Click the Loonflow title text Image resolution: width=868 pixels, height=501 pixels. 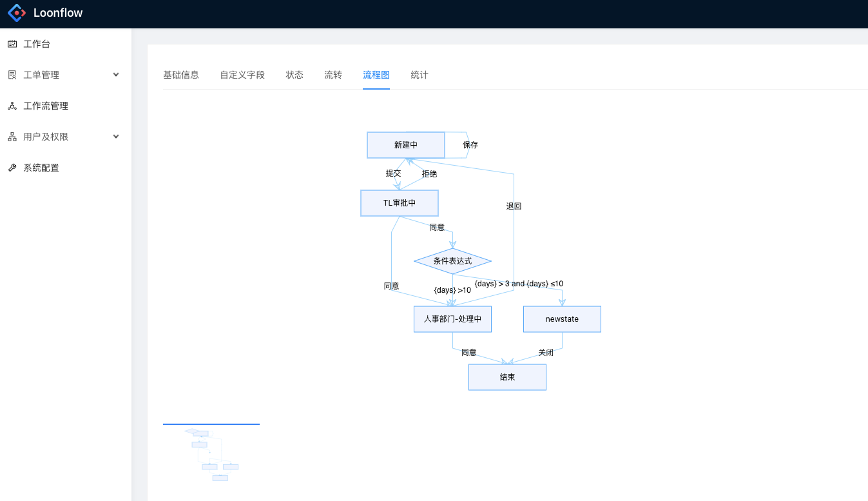click(x=58, y=12)
